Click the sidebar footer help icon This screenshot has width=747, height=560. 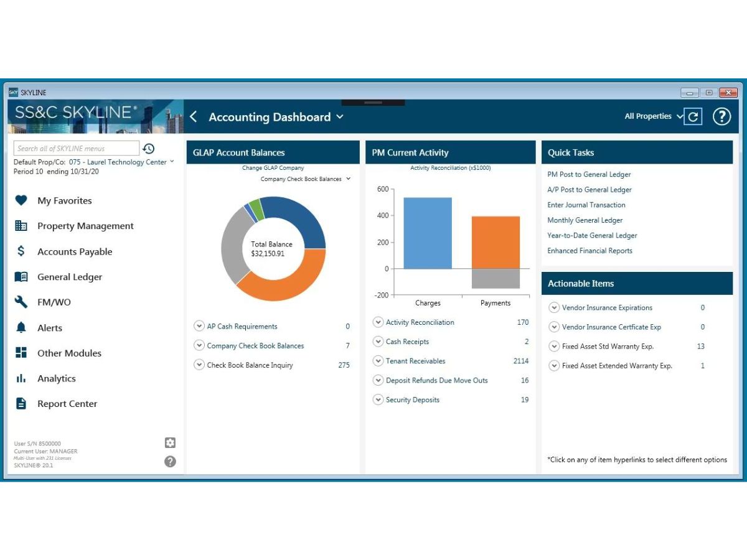[170, 462]
